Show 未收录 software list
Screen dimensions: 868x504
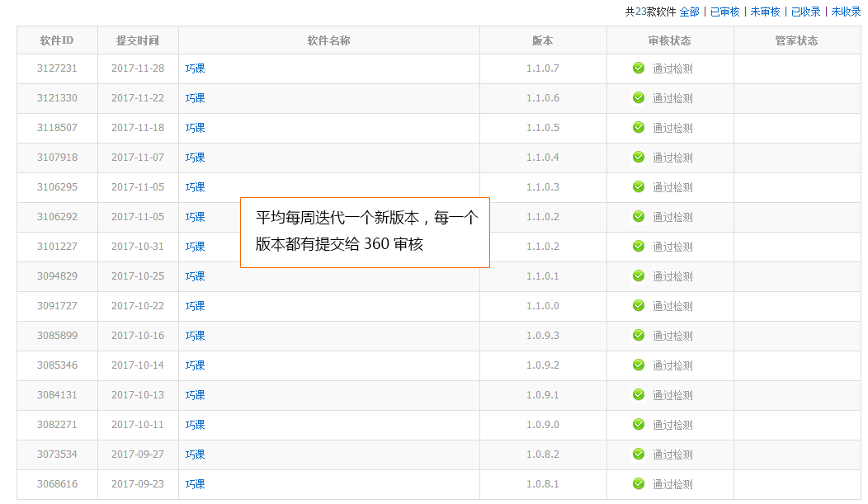(846, 12)
